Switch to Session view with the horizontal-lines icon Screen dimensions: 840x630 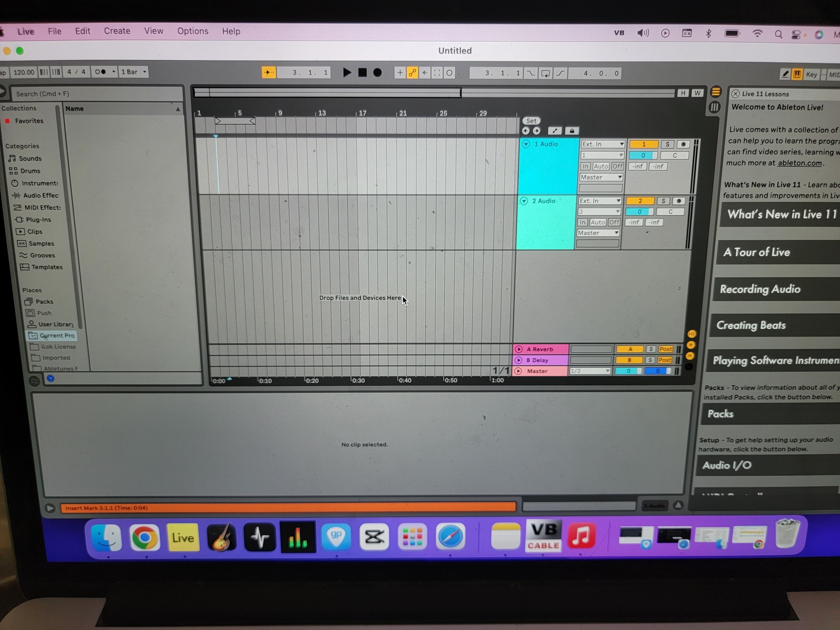coord(716,92)
